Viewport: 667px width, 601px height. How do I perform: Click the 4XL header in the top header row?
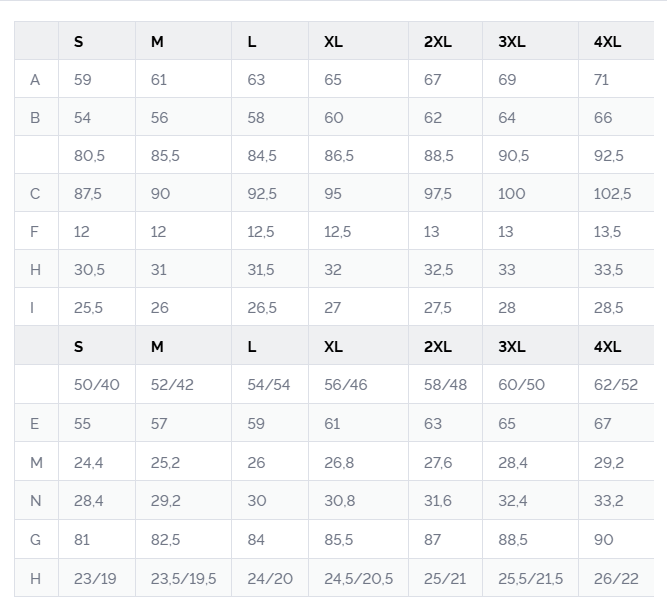tap(607, 42)
